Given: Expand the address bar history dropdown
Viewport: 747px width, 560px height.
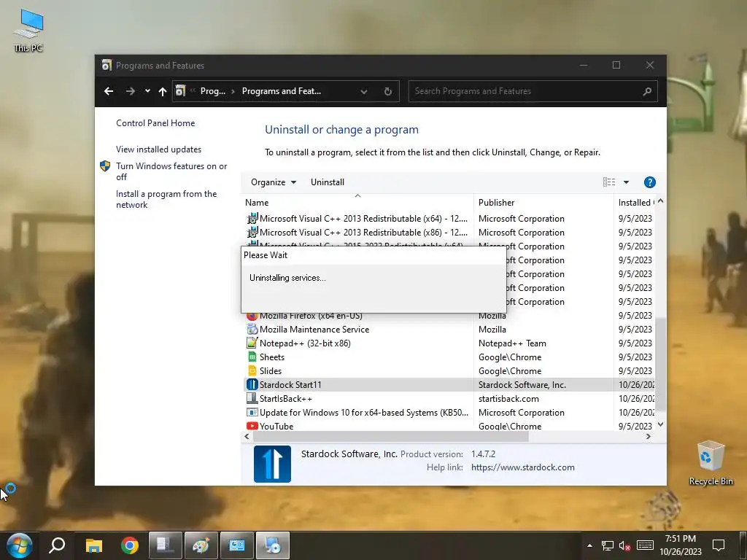Looking at the screenshot, I should click(364, 91).
